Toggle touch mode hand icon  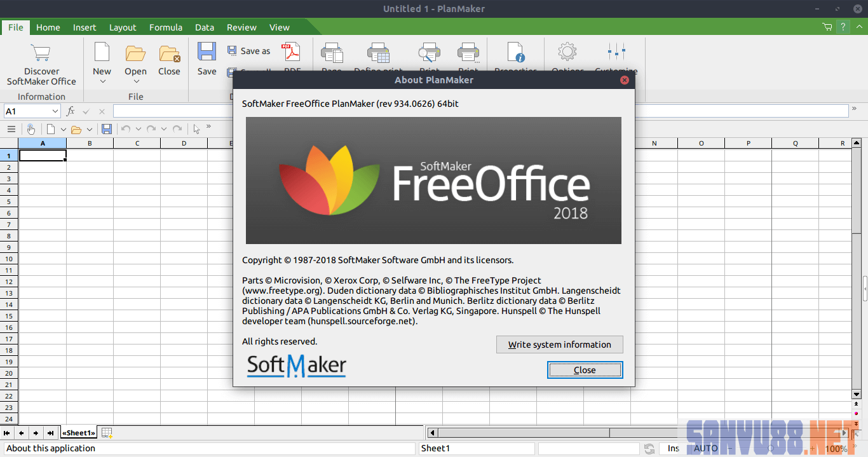tap(31, 129)
